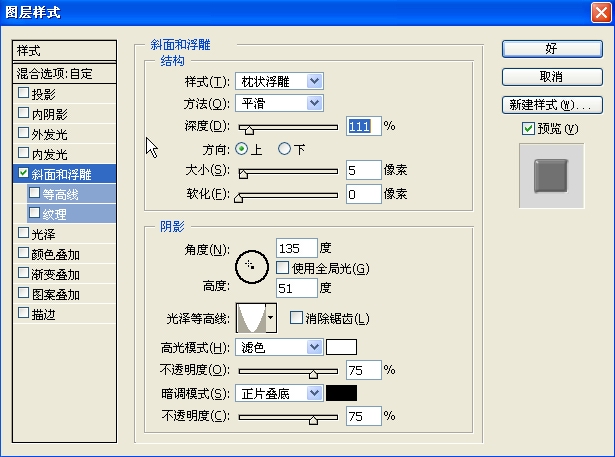This screenshot has width=615, height=457.
Task: Enable the 投影 drop shadow checkbox
Action: 24,93
